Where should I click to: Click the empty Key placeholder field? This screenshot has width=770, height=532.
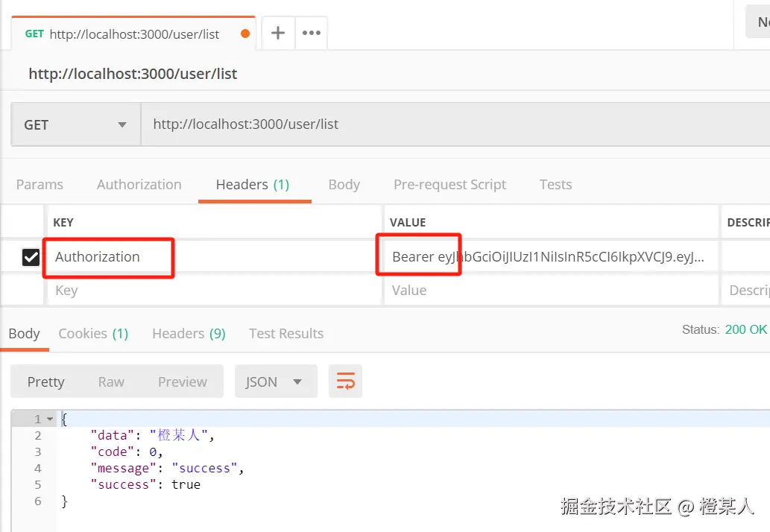tap(213, 290)
